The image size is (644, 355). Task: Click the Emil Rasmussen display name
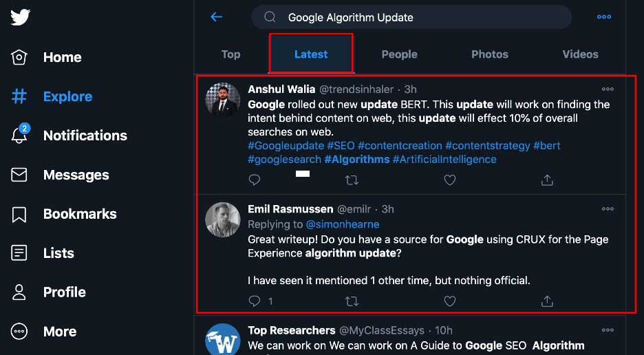point(290,208)
